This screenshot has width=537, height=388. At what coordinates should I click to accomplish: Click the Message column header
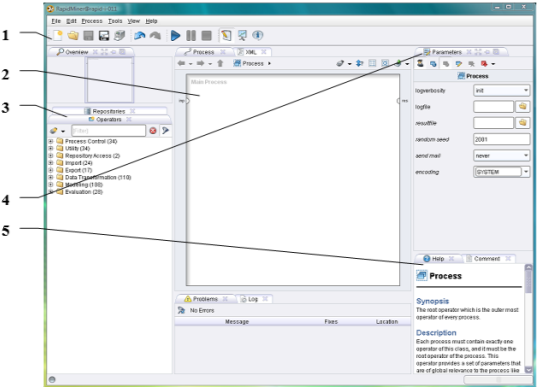(x=237, y=322)
